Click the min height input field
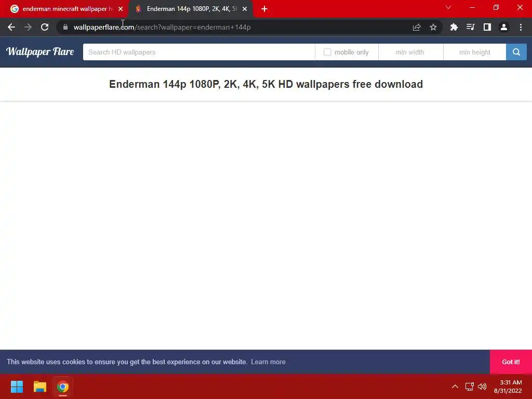Viewport: 532px width, 399px height. tap(475, 52)
